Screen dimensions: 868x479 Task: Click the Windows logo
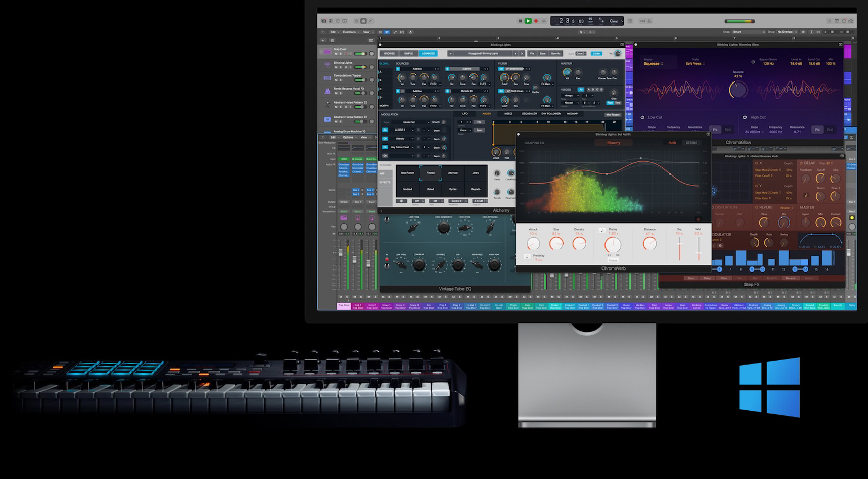coord(769,387)
